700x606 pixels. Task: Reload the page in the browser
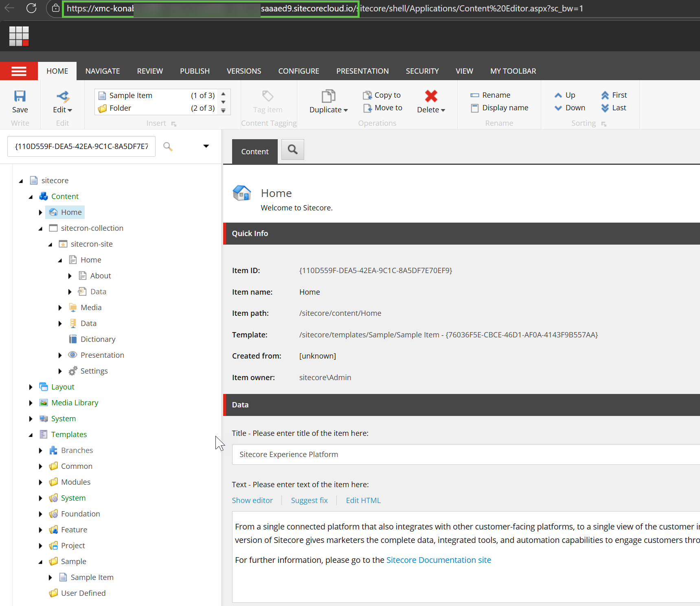tap(31, 8)
